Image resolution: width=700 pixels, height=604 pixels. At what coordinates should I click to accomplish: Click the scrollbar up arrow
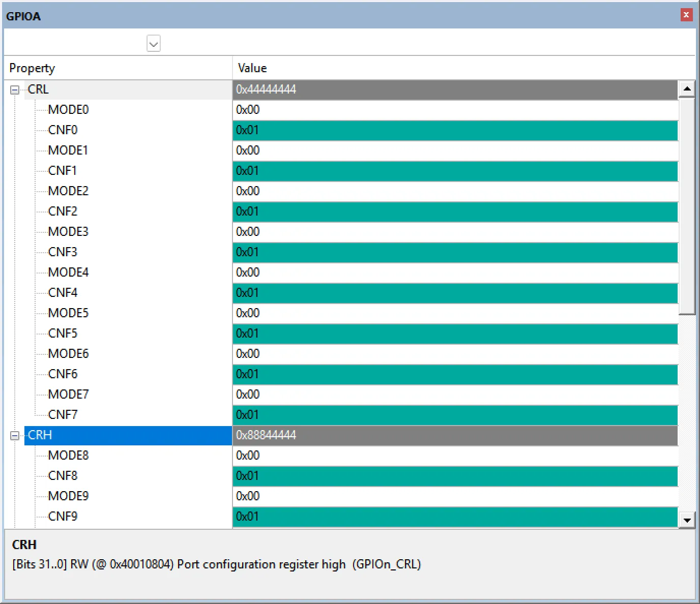687,89
